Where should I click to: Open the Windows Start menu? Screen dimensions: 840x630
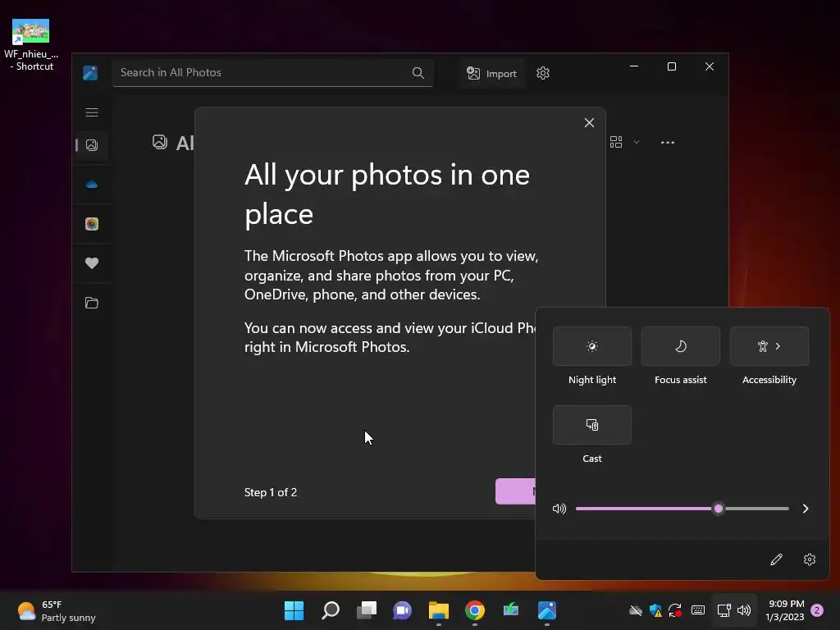tap(294, 610)
